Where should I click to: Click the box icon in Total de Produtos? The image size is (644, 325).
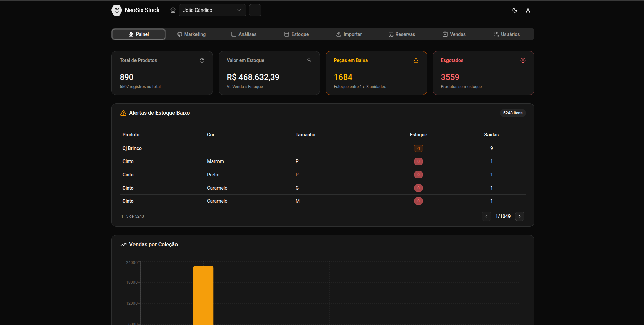[x=202, y=60]
